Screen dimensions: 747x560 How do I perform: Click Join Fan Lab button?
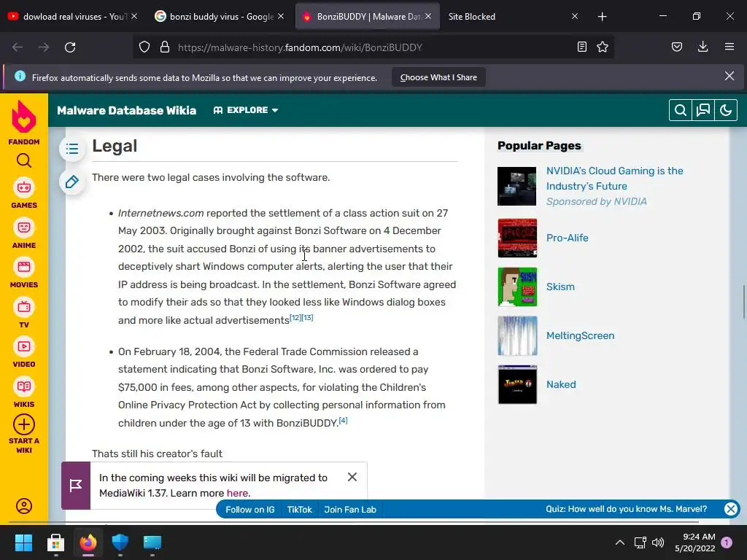click(x=350, y=510)
